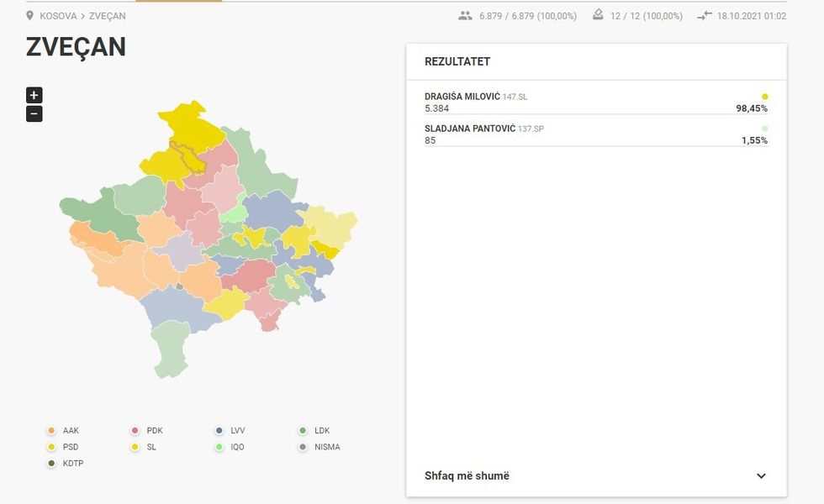Click the last update arrows icon
The width and height of the screenshot is (824, 504).
(705, 16)
